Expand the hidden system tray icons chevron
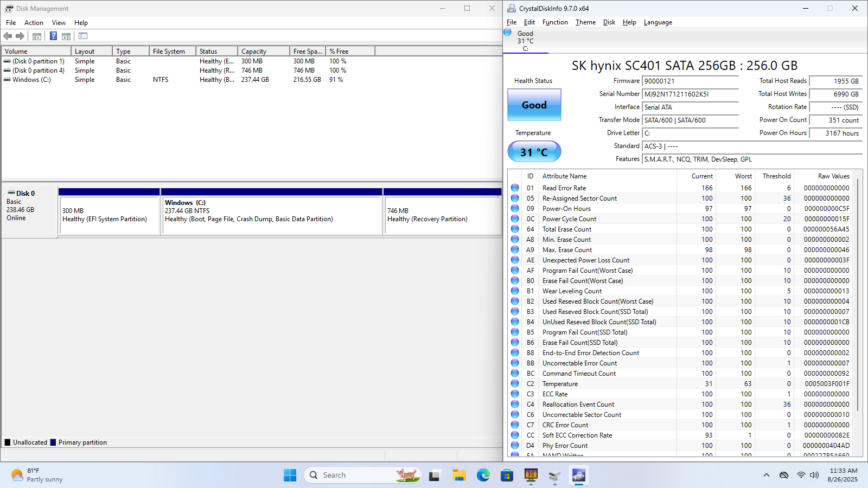Image resolution: width=868 pixels, height=488 pixels. click(x=767, y=475)
